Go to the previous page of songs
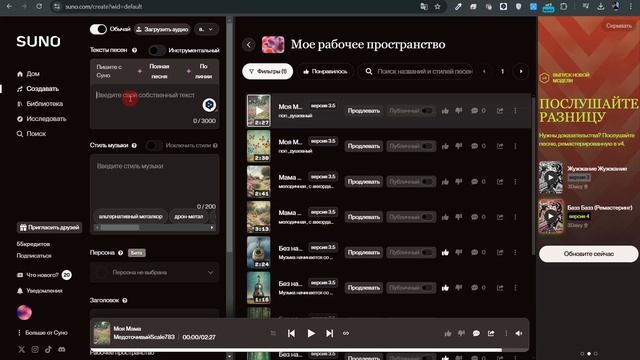 point(484,71)
